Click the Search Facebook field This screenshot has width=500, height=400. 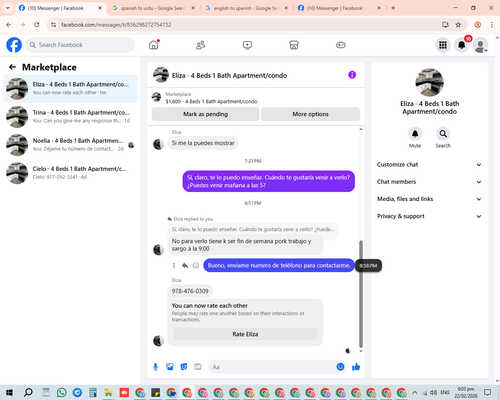coord(80,45)
